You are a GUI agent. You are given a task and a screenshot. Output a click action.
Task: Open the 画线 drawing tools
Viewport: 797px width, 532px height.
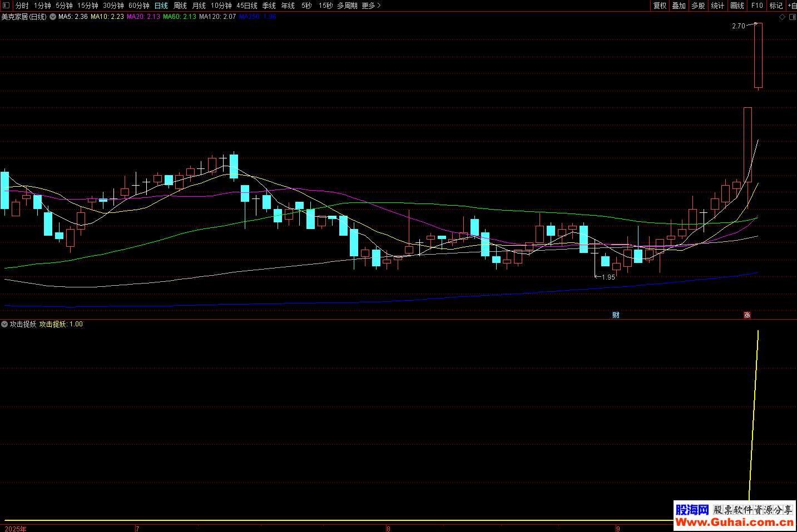tap(737, 6)
